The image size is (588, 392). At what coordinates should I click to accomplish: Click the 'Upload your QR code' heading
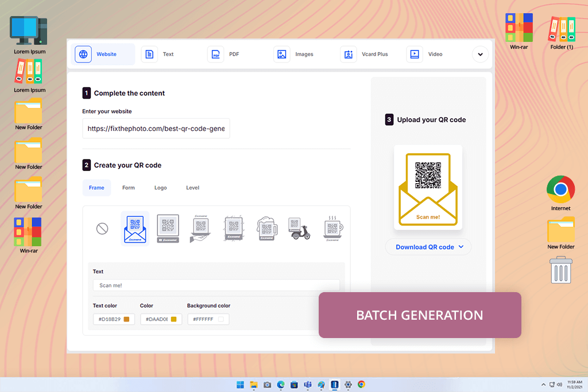(431, 120)
